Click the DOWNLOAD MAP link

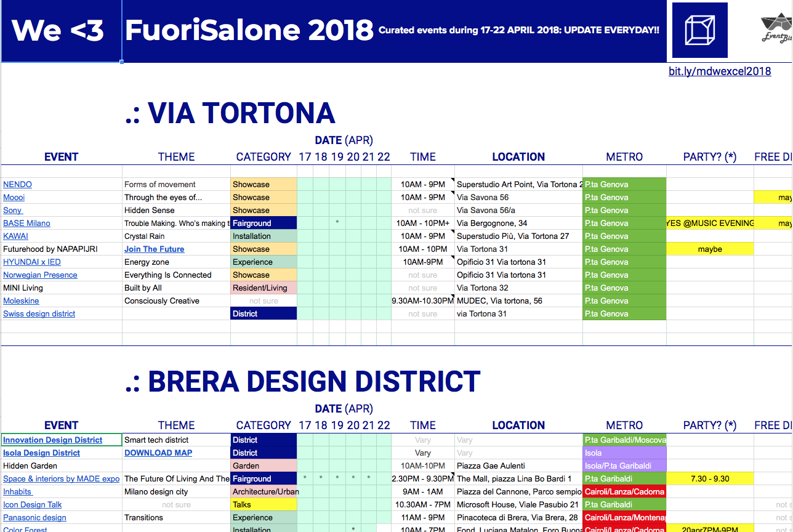point(158,453)
